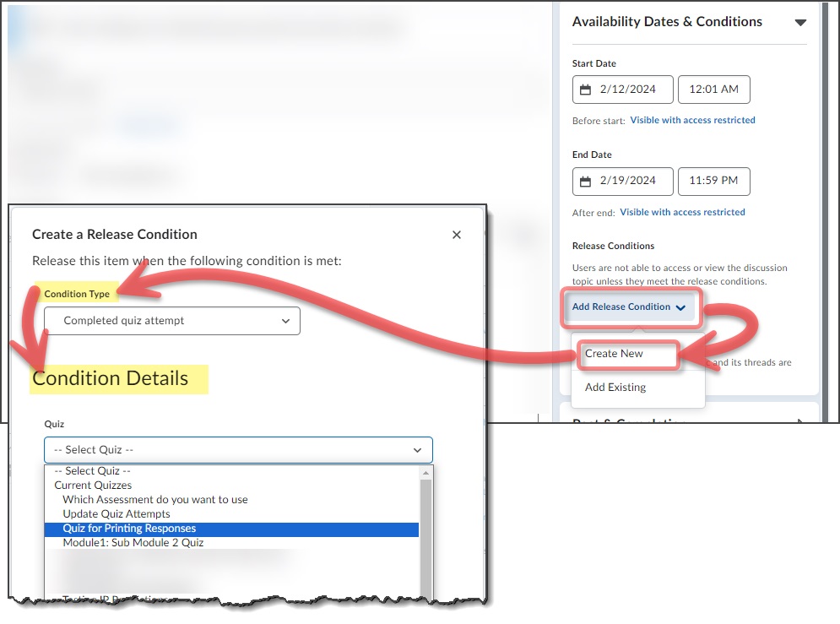Open the Select Quiz dropdown
840x624 pixels.
[238, 450]
